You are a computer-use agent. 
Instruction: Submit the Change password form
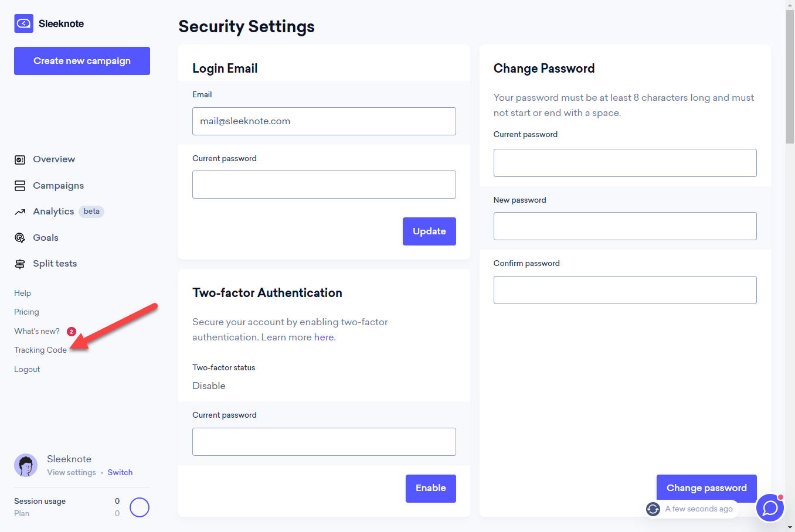[706, 487]
